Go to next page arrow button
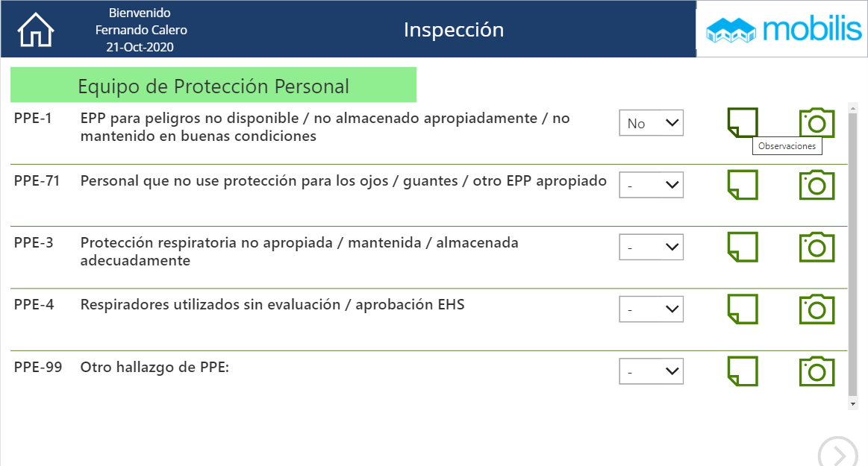Viewport: 868px width, 466px height. 838,454
